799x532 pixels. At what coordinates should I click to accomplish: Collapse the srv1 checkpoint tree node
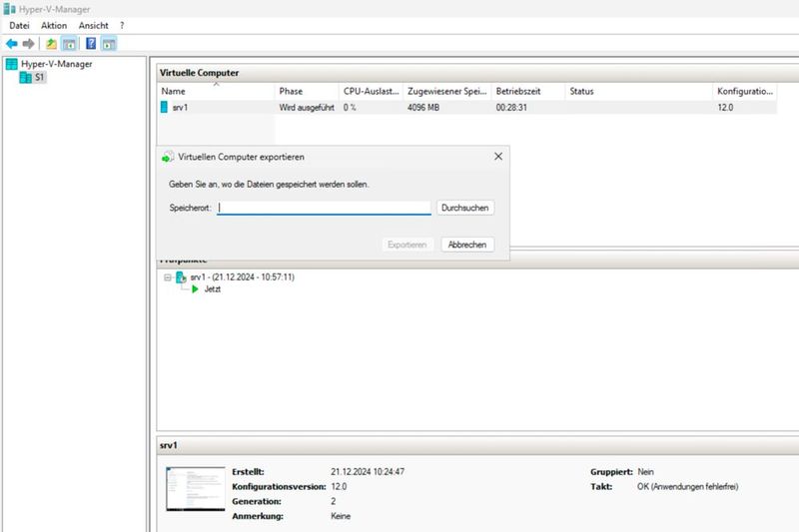[x=167, y=277]
